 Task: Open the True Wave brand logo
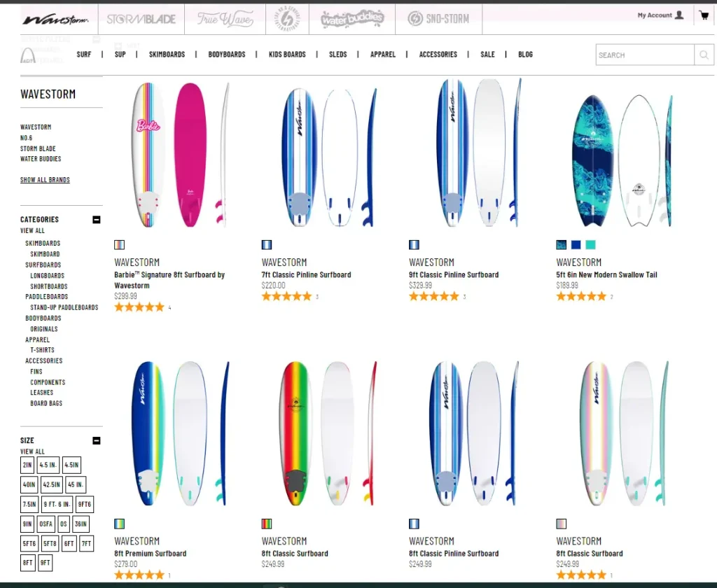225,19
